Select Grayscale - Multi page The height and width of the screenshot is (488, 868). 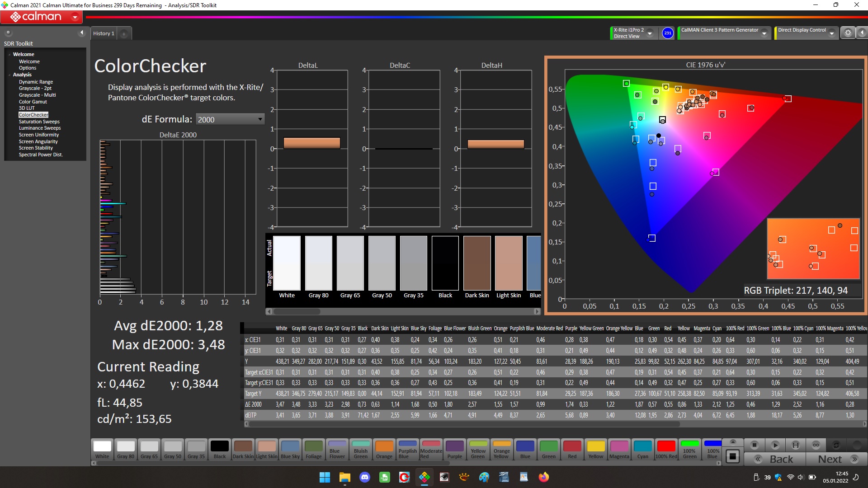37,95
